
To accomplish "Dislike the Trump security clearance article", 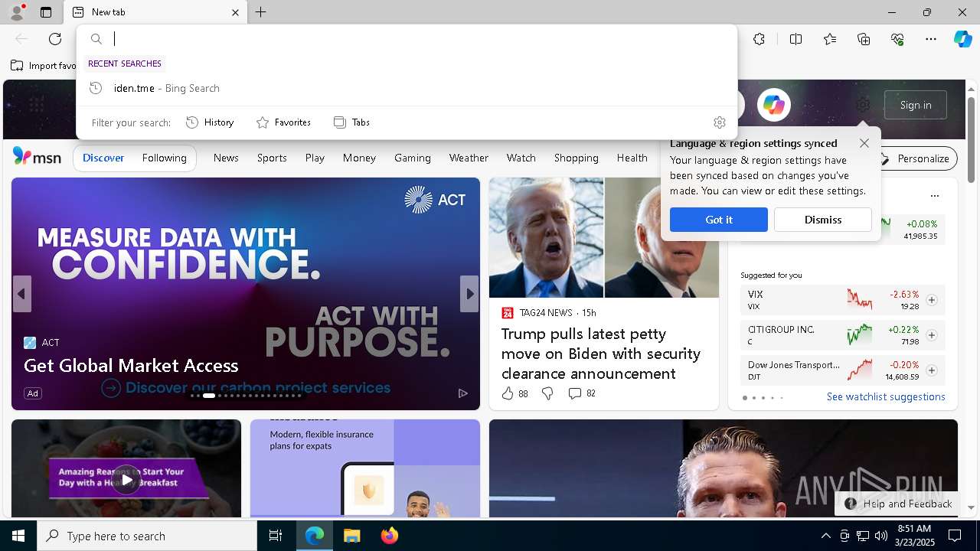I will tap(547, 393).
